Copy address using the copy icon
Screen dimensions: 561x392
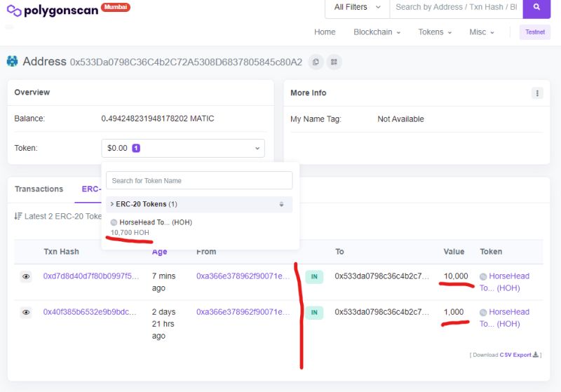316,62
